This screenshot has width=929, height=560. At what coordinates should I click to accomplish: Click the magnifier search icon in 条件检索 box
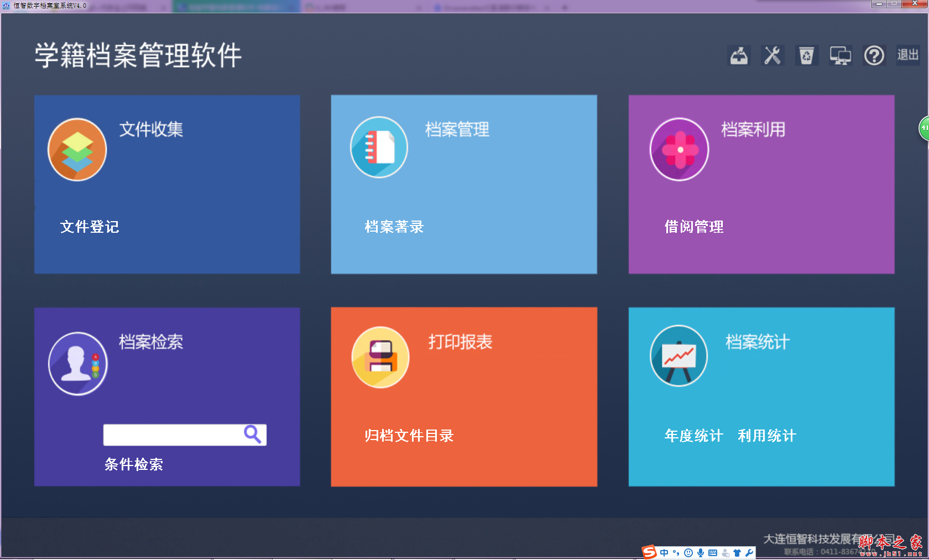[x=253, y=435]
